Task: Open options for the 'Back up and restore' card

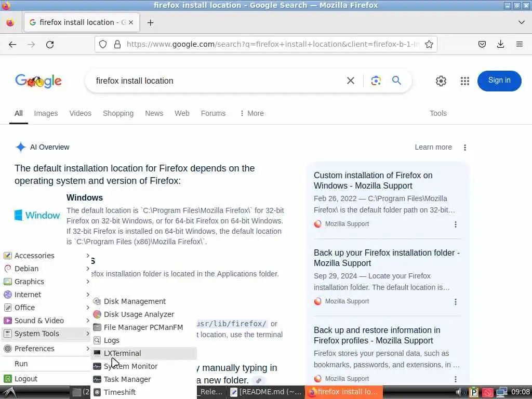Action: tap(455, 379)
